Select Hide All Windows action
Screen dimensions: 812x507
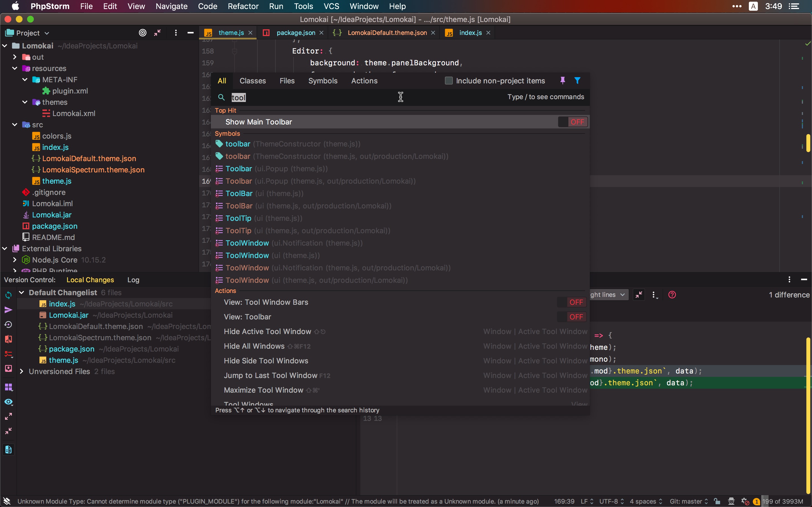(x=254, y=346)
